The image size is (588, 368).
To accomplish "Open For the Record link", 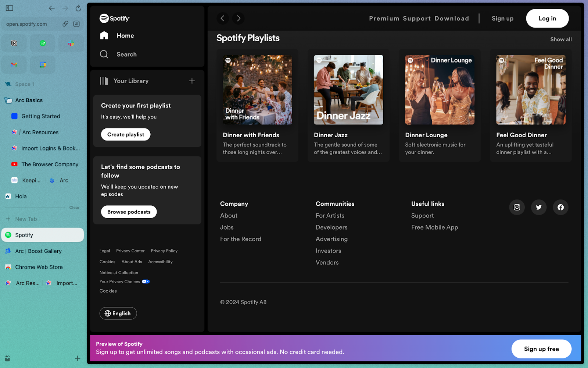I will pos(241,239).
